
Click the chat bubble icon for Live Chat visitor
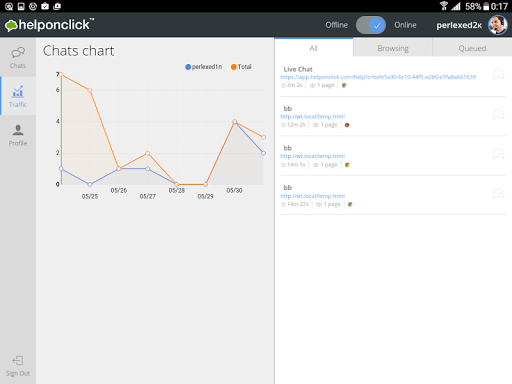click(x=498, y=75)
